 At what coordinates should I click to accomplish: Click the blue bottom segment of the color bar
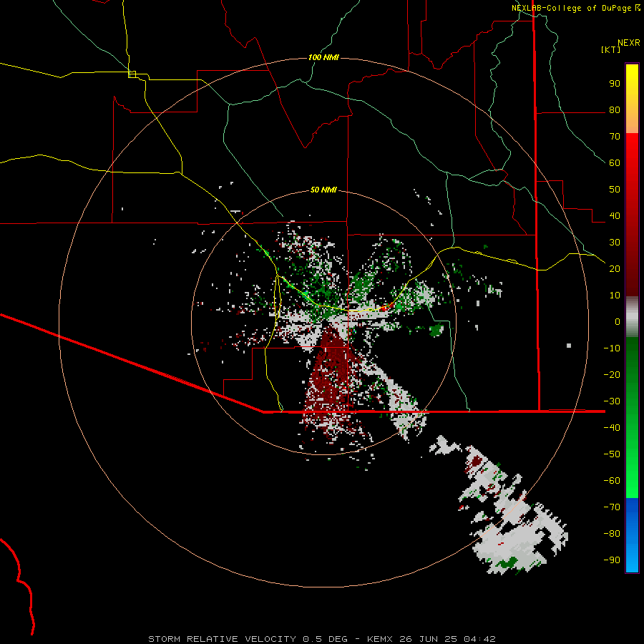pos(632,535)
